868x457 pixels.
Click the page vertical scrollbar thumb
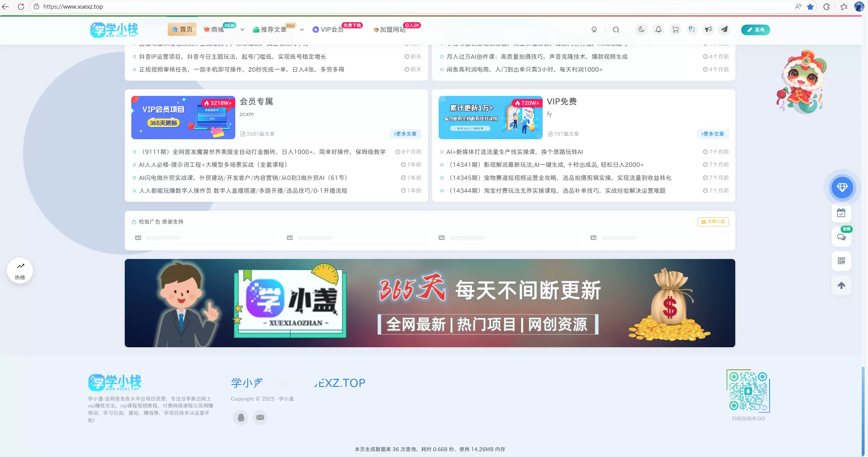tap(863, 411)
